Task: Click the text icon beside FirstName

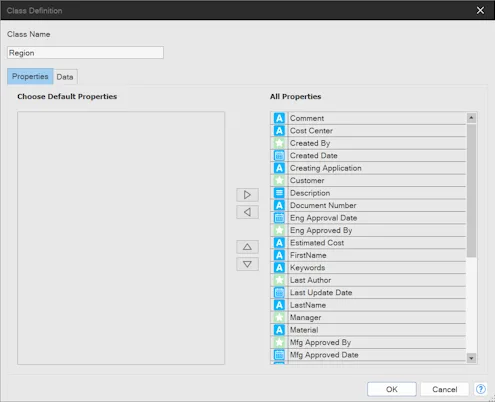Action: point(279,255)
